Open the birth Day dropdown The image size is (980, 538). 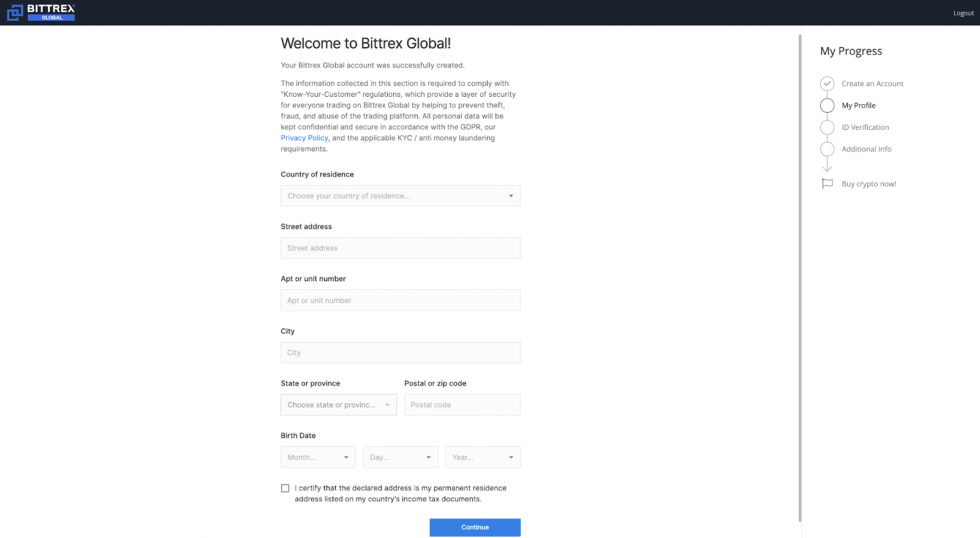pyautogui.click(x=401, y=457)
